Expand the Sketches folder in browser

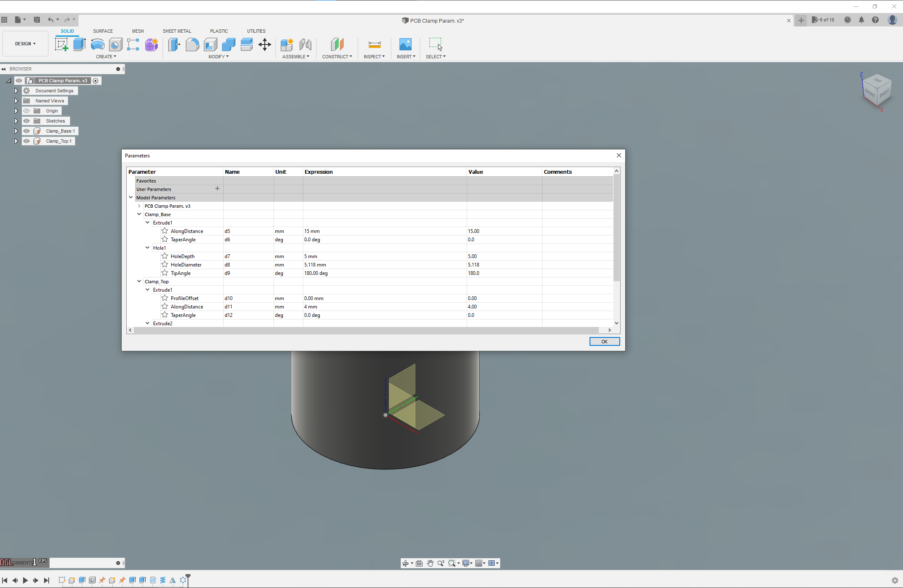click(x=16, y=121)
